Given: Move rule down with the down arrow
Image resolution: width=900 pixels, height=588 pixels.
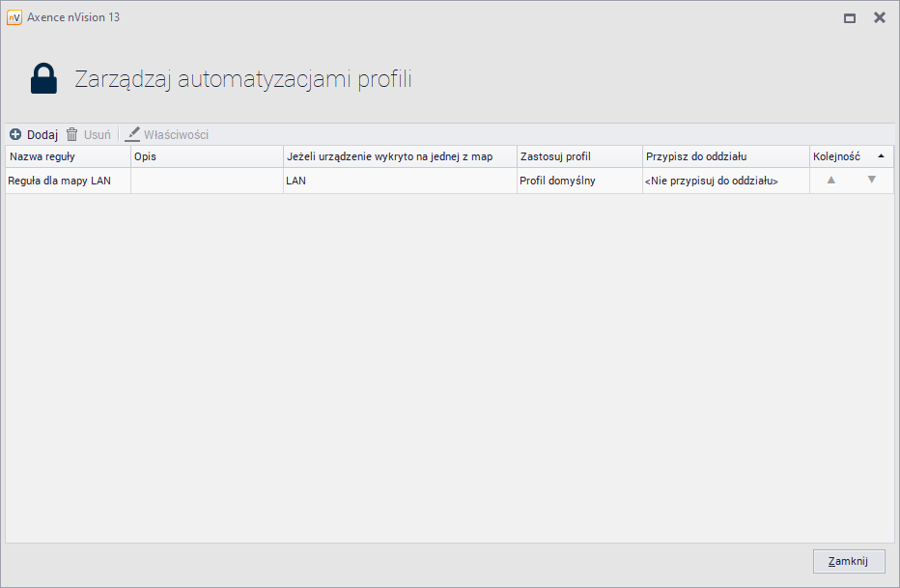Looking at the screenshot, I should (871, 180).
